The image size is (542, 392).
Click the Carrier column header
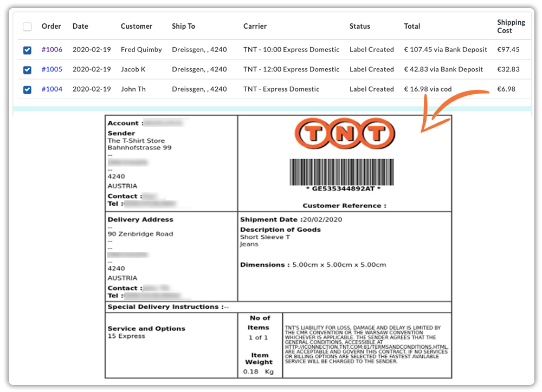255,26
